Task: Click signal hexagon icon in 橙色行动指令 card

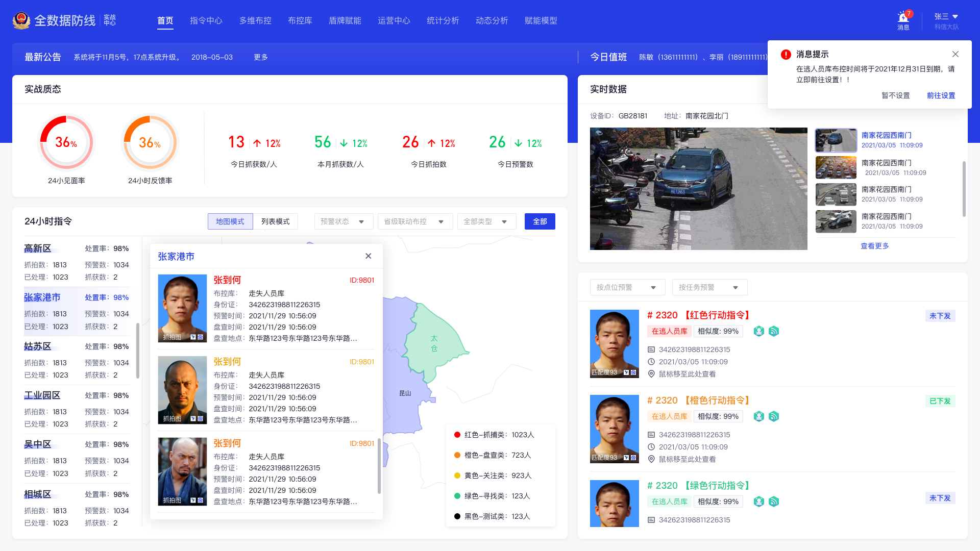Action: (774, 416)
